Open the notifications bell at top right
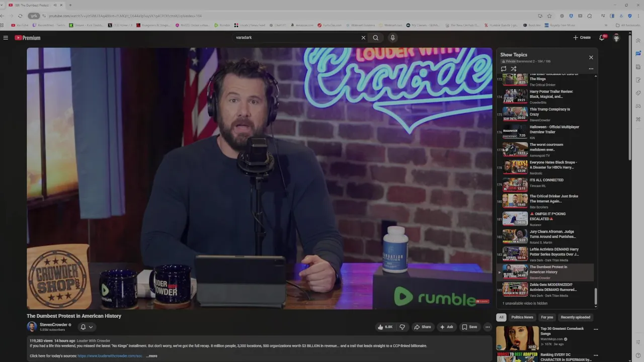Viewport: 644px width, 362px height. (x=602, y=38)
